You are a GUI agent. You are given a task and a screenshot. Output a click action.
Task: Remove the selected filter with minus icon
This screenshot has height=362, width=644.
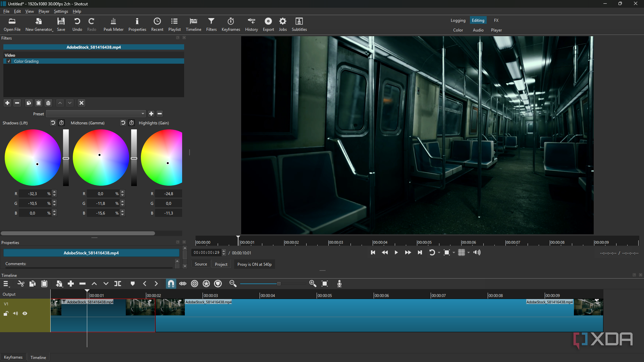(x=17, y=103)
